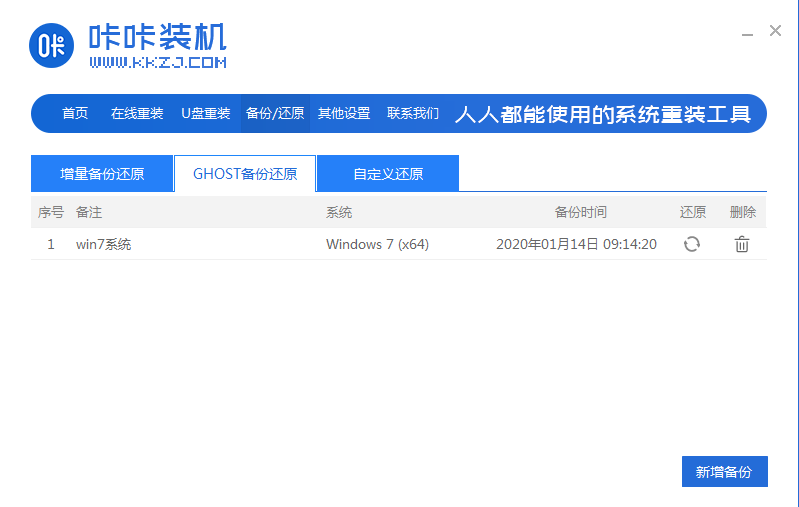Select the win7系统 remark cell
Screen dimensions: 799x507
click(x=103, y=244)
